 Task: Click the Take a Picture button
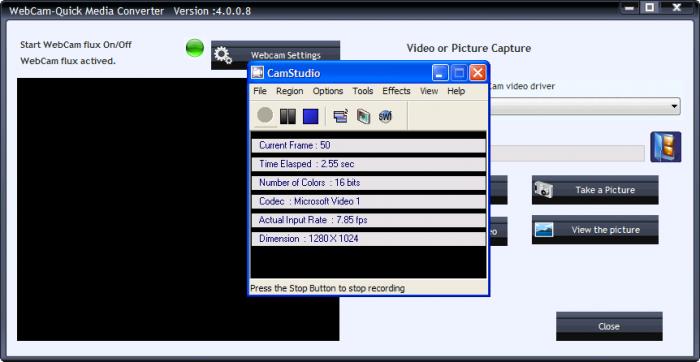click(595, 190)
